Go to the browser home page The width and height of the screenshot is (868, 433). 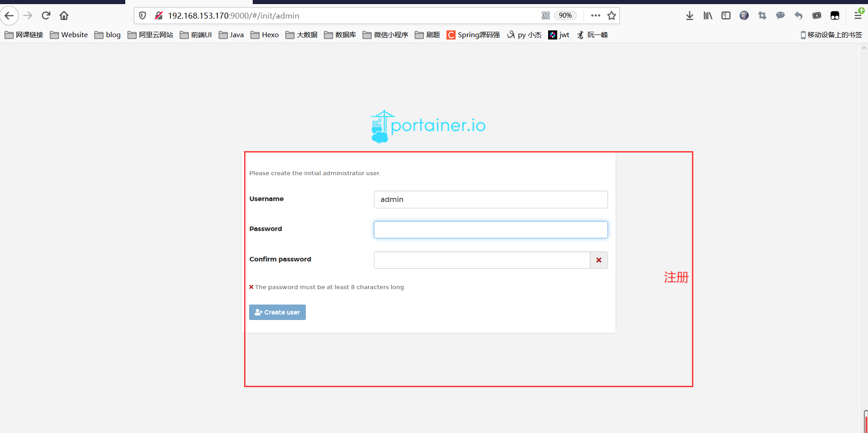pos(64,16)
